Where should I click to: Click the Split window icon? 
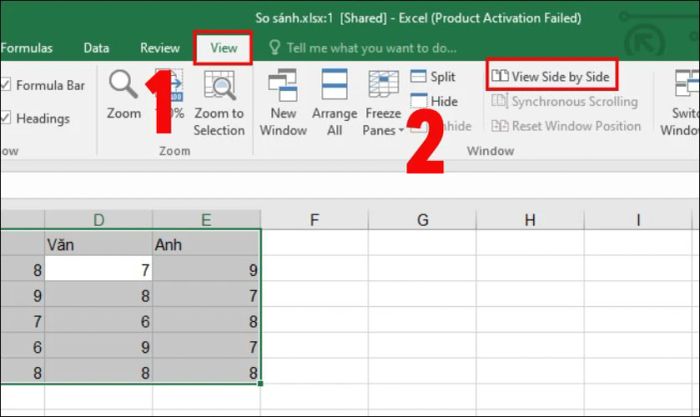[418, 76]
